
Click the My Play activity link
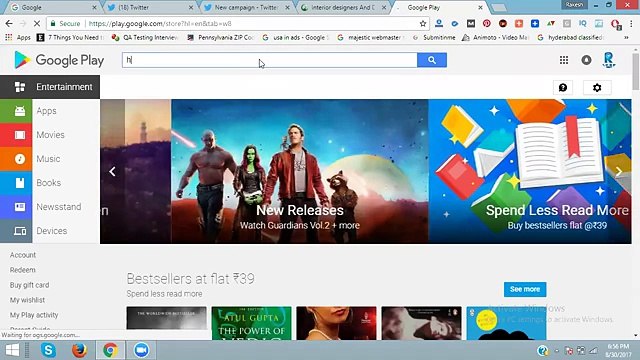pos(34,315)
